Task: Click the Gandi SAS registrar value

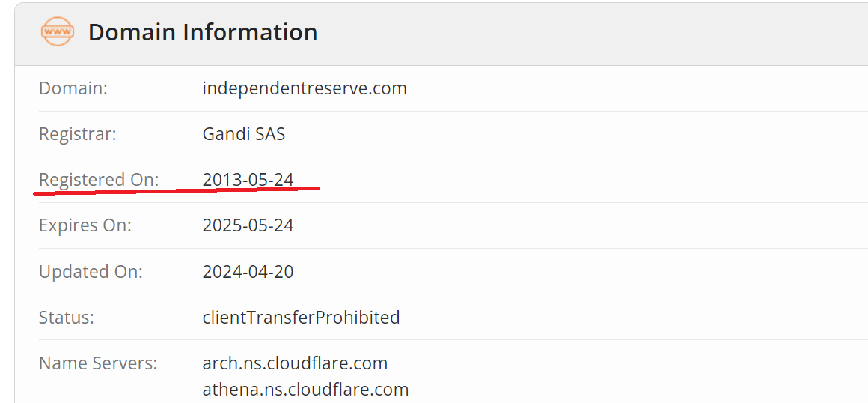Action: tap(244, 134)
